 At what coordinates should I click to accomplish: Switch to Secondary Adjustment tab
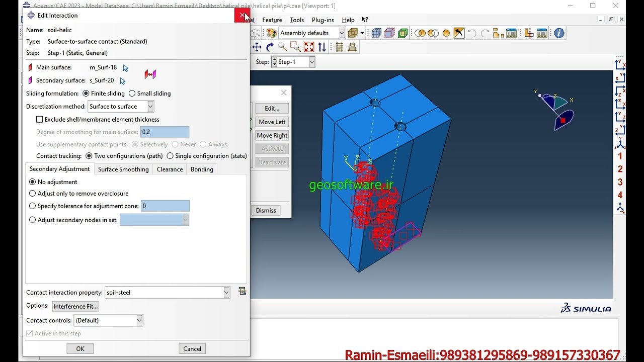pos(59,169)
